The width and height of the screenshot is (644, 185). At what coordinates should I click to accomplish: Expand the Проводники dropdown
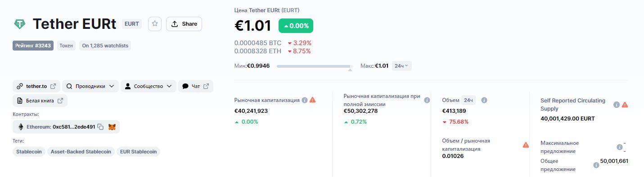[x=90, y=86]
